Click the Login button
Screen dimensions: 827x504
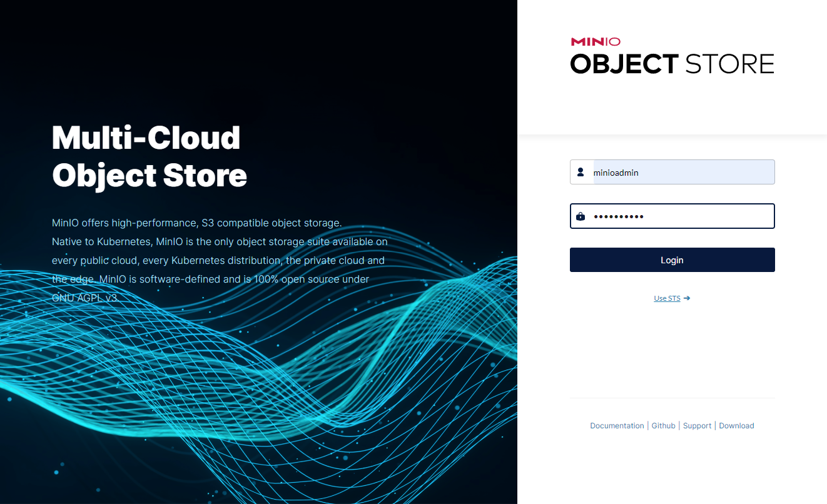pyautogui.click(x=672, y=260)
